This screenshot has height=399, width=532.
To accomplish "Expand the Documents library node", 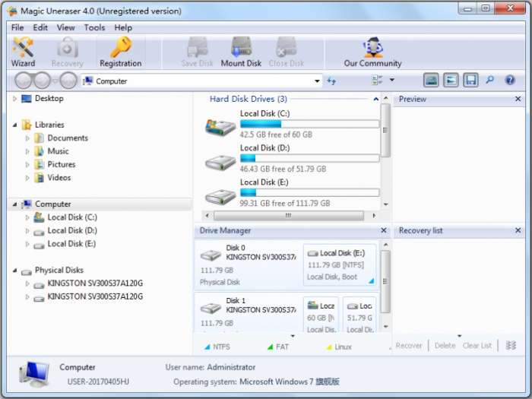I will (x=27, y=138).
